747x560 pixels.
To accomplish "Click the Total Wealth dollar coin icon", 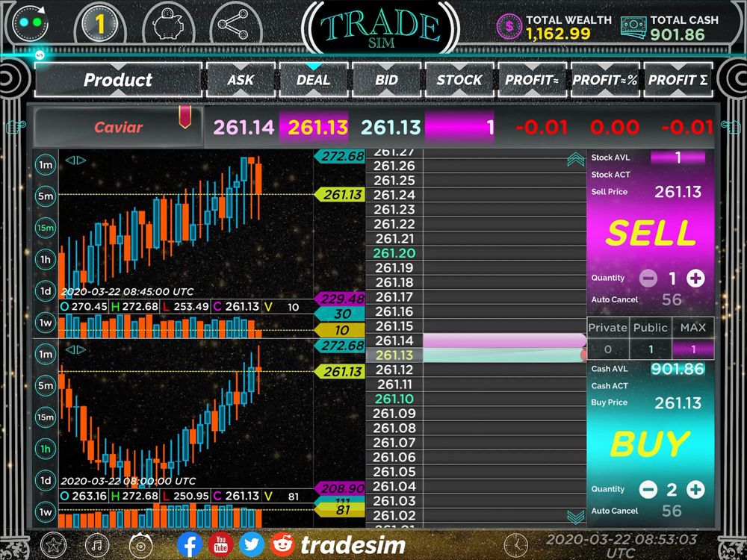I will (x=509, y=26).
